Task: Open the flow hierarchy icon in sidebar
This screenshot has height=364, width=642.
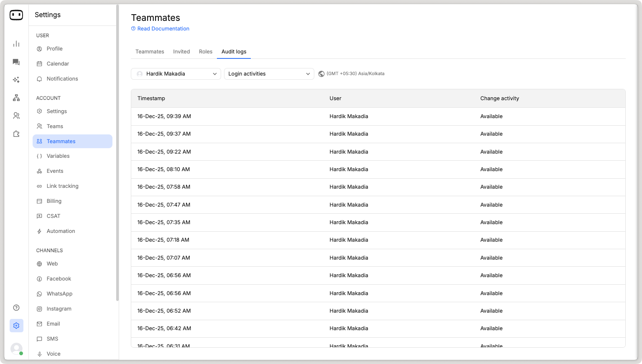Action: click(16, 98)
